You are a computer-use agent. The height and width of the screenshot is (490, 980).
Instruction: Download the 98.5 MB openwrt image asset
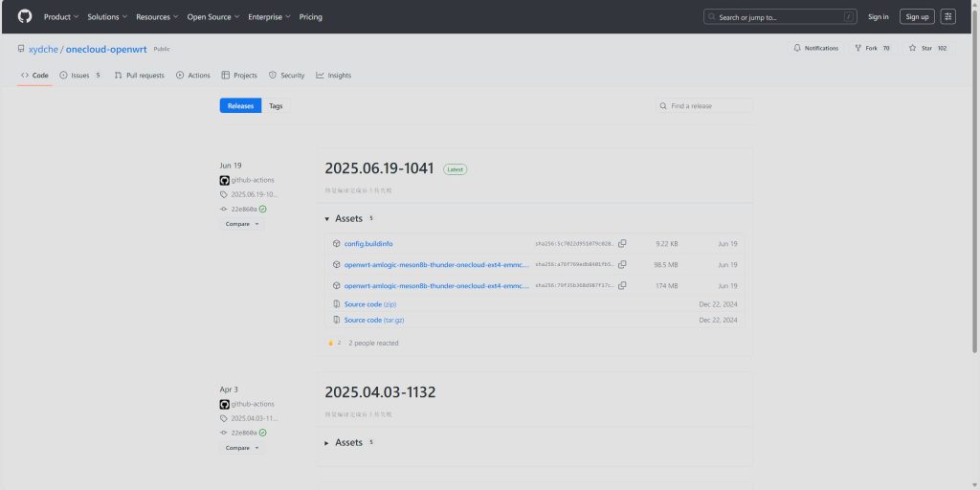point(436,264)
